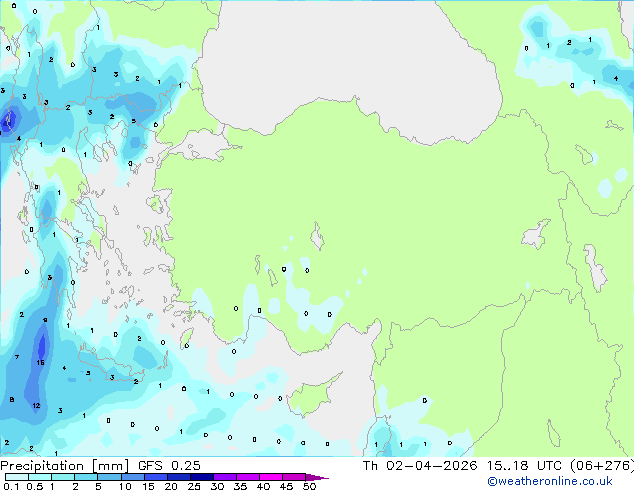Image resolution: width=634 pixels, height=490 pixels.
Task: Select the 5–10 mm legend color box
Action: point(109,477)
